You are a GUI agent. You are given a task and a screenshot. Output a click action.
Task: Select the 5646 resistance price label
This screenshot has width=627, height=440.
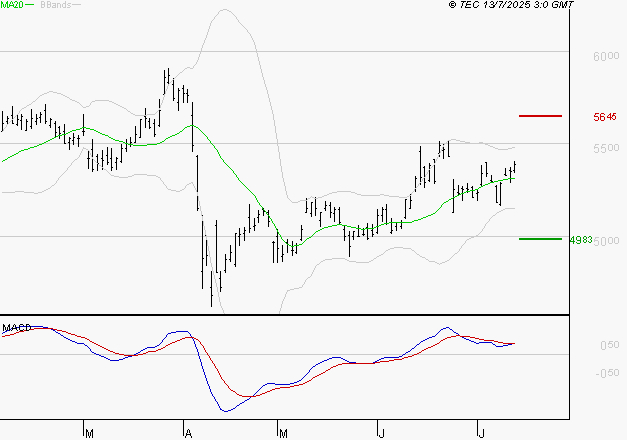pyautogui.click(x=604, y=117)
